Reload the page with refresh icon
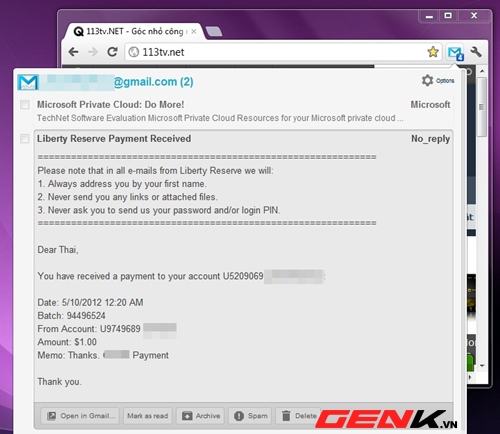The image size is (500, 434). point(112,52)
